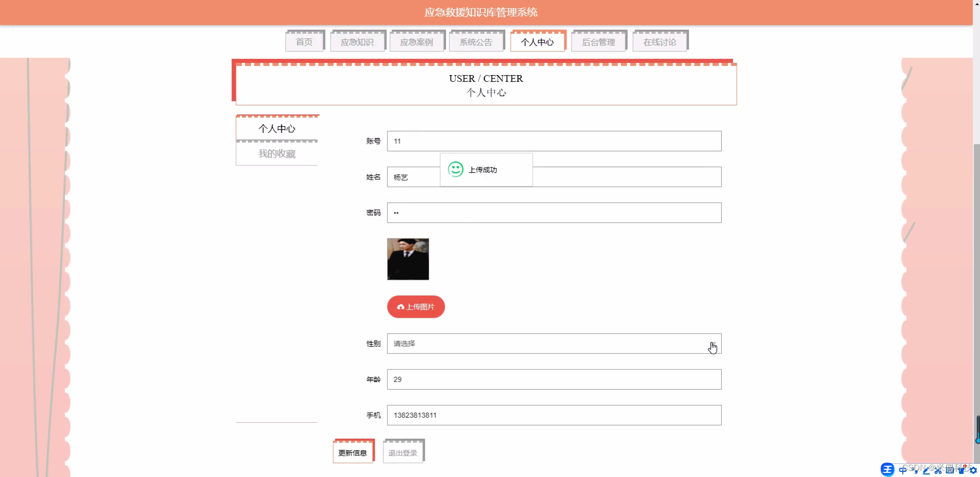
Task: Open the IME soft keyboard icon
Action: point(949,470)
